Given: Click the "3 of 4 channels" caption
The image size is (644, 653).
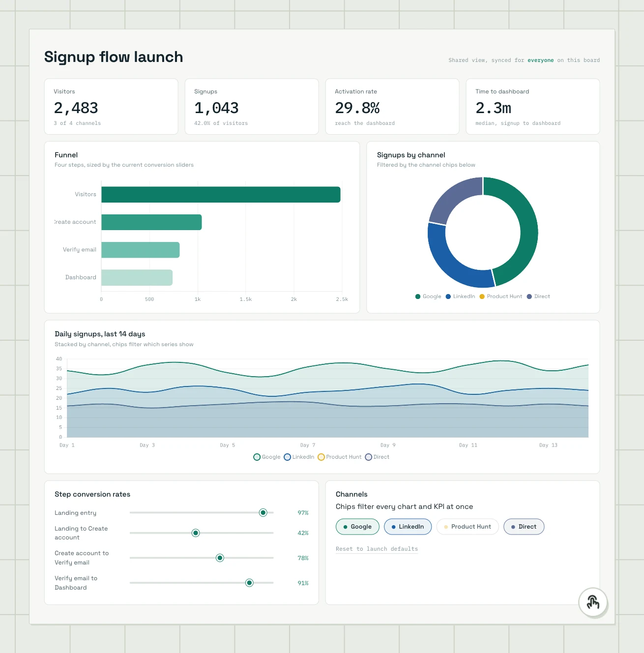Looking at the screenshot, I should (77, 123).
